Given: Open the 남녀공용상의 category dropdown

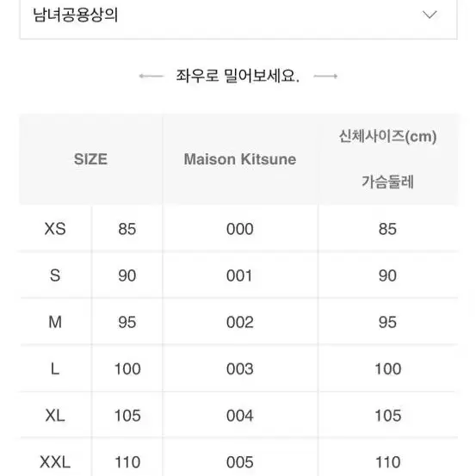Looking at the screenshot, I should coord(238,16).
